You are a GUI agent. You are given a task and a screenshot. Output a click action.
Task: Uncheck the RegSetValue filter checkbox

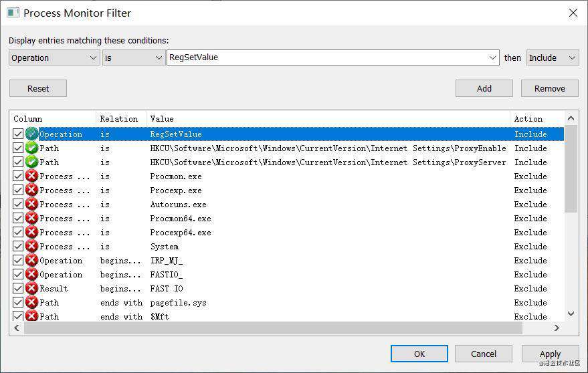click(18, 134)
